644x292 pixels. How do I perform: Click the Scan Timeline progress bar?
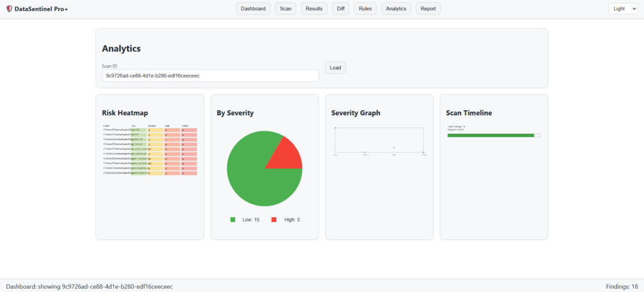coord(494,135)
